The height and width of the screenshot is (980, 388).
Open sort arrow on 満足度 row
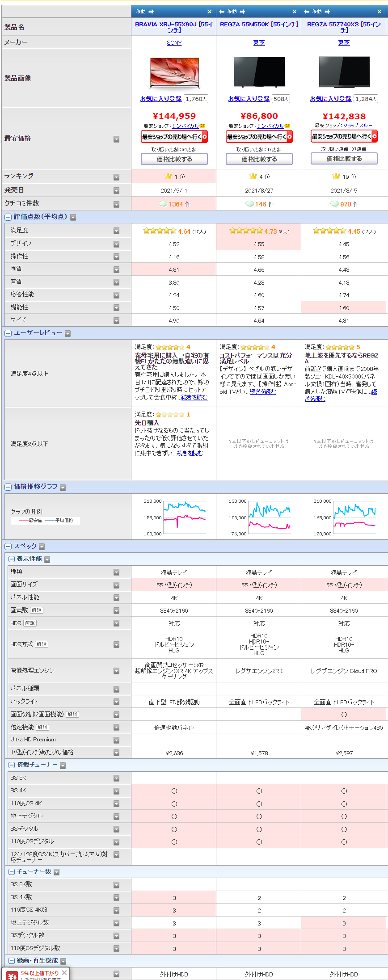116,231
